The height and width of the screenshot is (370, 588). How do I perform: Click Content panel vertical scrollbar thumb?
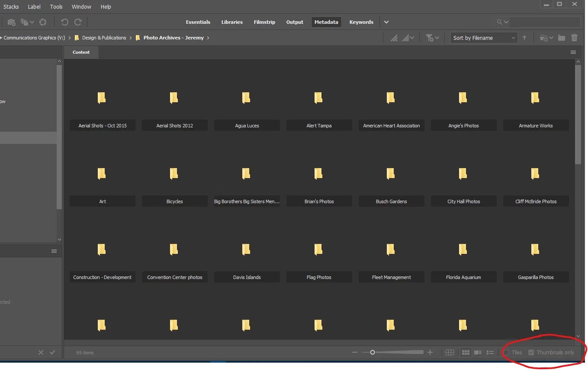(x=578, y=114)
